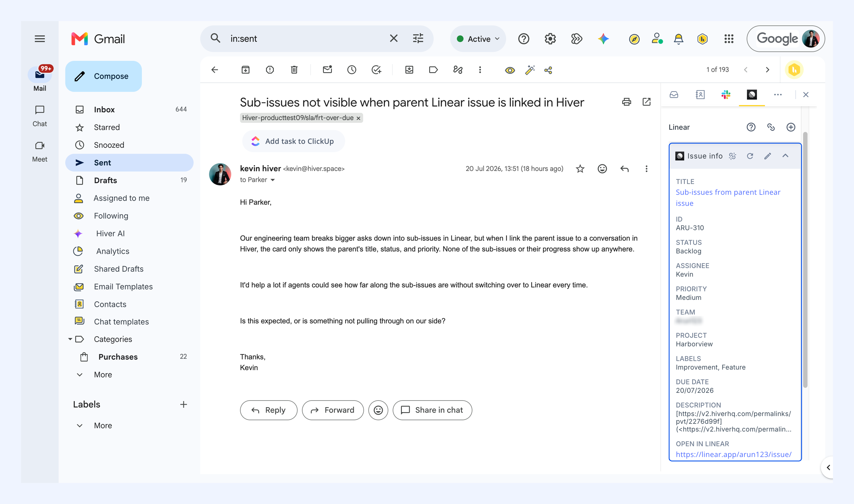This screenshot has width=854, height=504.
Task: Expand recipient details next to Parker
Action: point(273,180)
